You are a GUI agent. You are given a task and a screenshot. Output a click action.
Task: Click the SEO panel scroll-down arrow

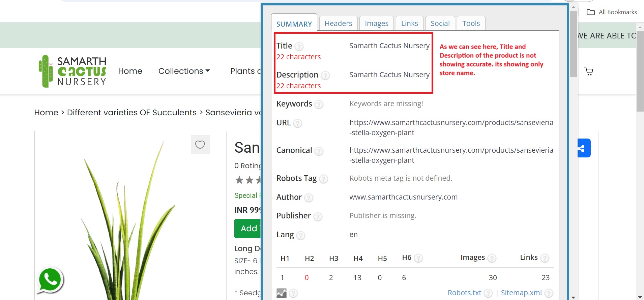(573, 297)
